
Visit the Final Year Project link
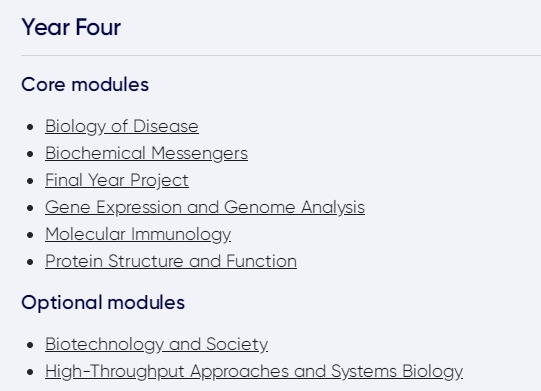click(x=117, y=180)
